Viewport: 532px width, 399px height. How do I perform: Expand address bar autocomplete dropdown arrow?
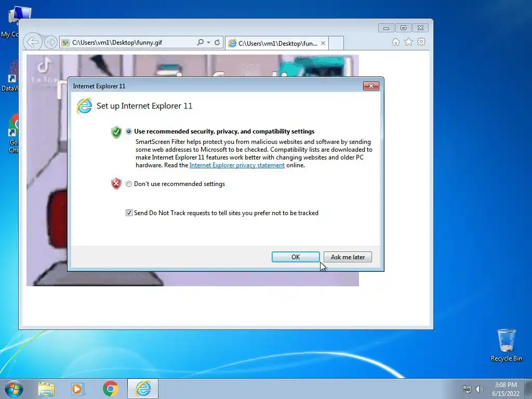(209, 43)
